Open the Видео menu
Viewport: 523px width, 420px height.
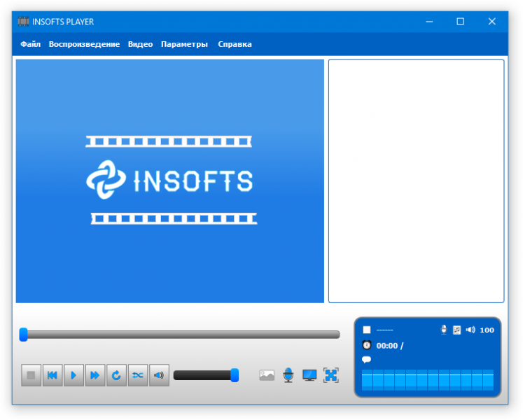(140, 44)
